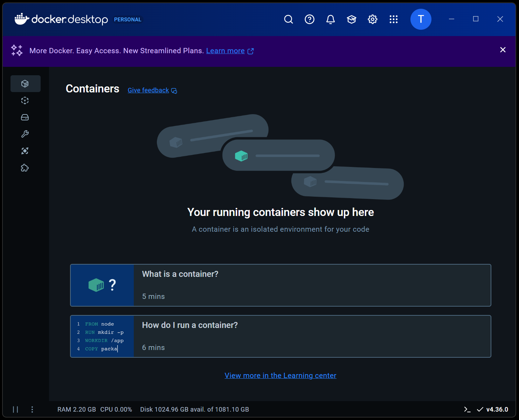Follow the Learn more link in banner
Viewport: 519px width, 420px height.
[226, 51]
